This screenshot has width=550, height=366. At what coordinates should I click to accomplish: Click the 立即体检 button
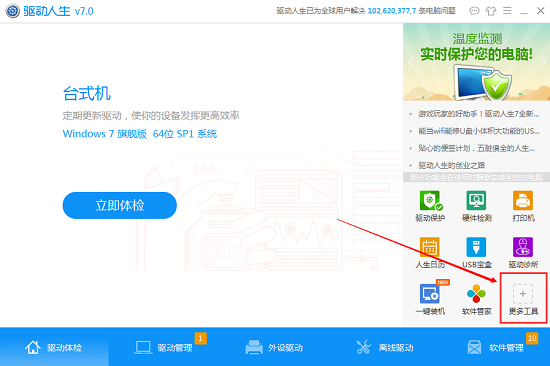[120, 205]
